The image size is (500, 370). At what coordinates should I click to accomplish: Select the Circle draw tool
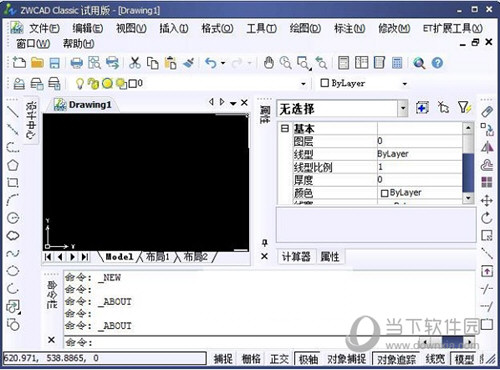tap(13, 218)
